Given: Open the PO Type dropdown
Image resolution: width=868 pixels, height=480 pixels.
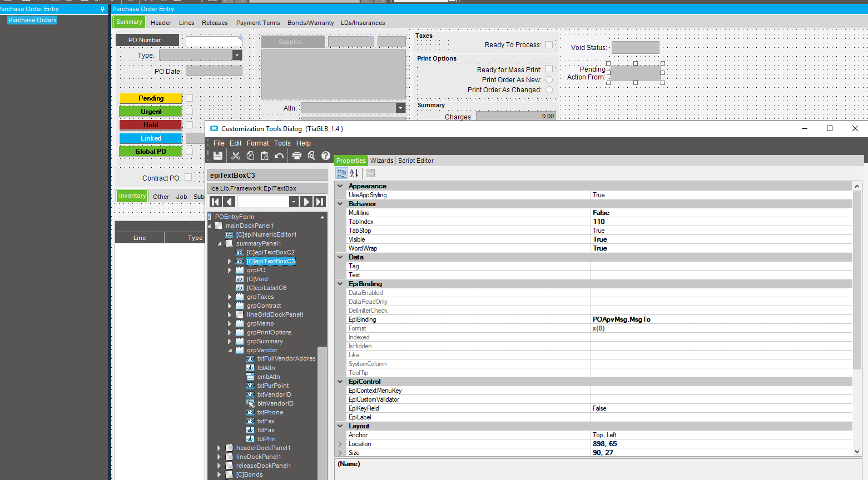Looking at the screenshot, I should click(237, 56).
